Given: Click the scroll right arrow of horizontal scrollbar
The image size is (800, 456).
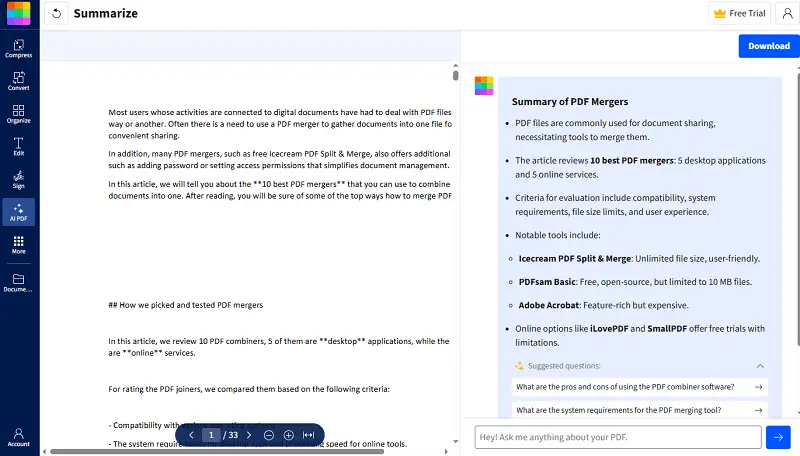Looking at the screenshot, I should click(446, 451).
